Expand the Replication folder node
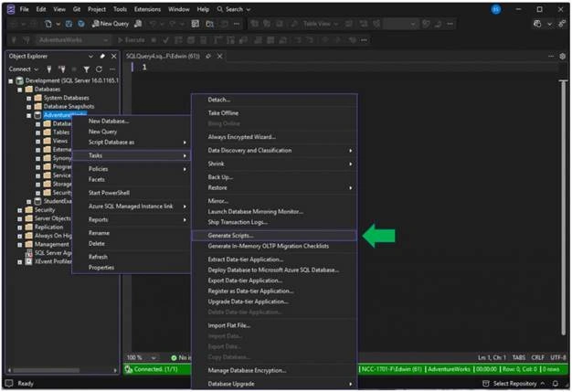The image size is (572, 392). point(20,228)
